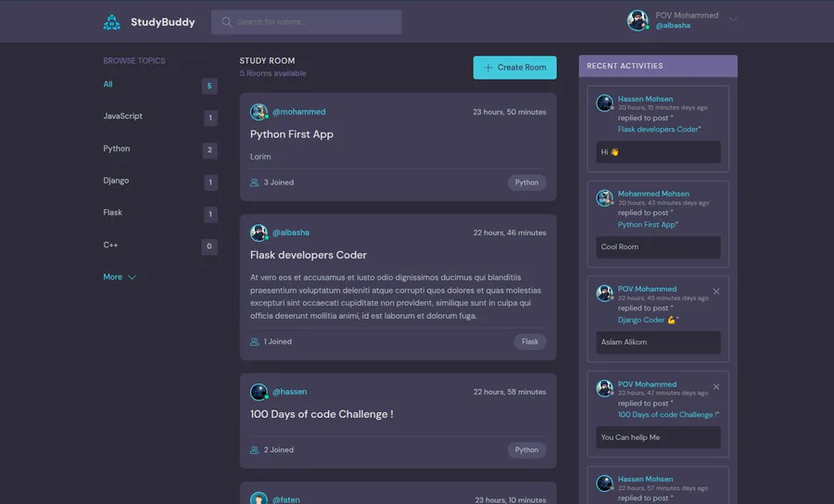Open Django Coder link in activities
This screenshot has height=504, width=834.
tap(648, 320)
